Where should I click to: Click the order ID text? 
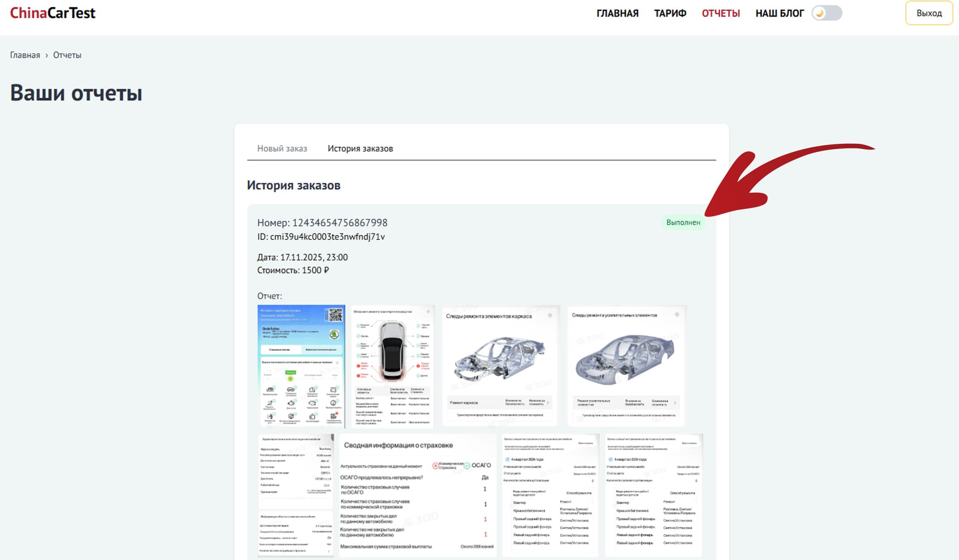point(321,237)
